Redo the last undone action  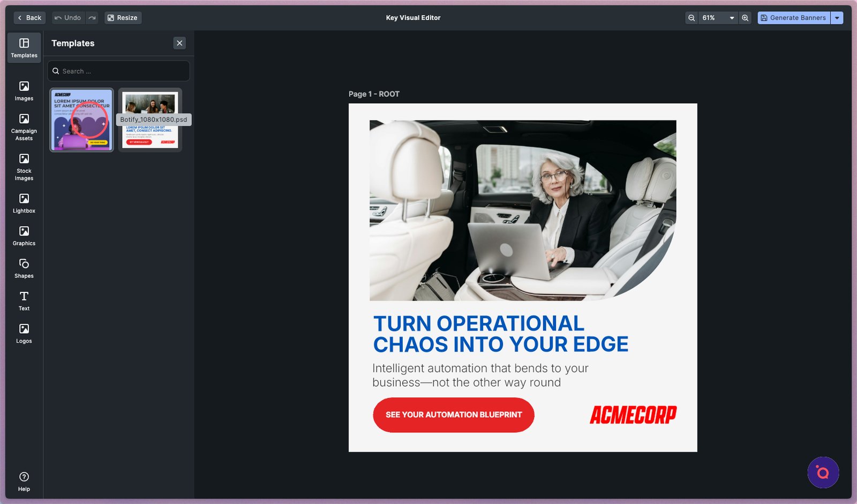[92, 18]
